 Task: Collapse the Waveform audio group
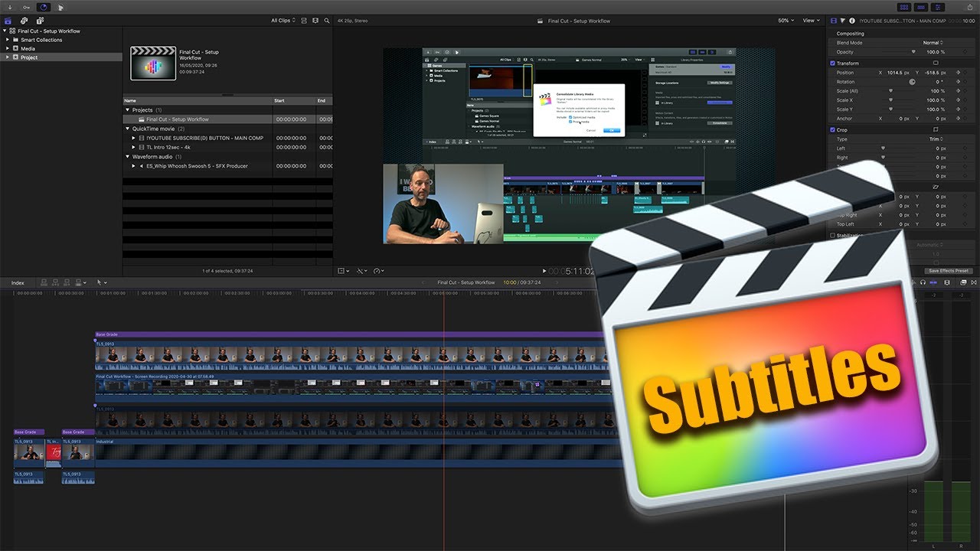click(128, 157)
